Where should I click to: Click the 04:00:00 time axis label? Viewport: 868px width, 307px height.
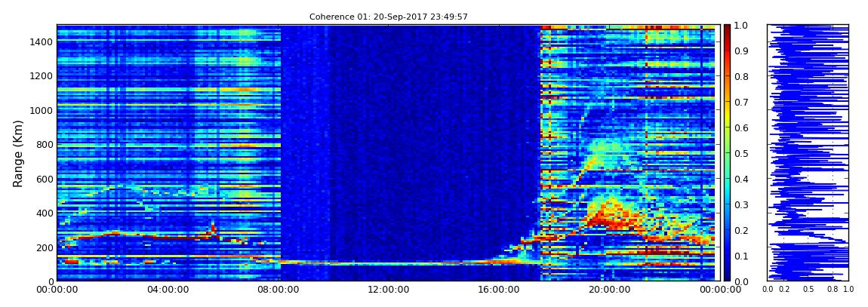[166, 290]
